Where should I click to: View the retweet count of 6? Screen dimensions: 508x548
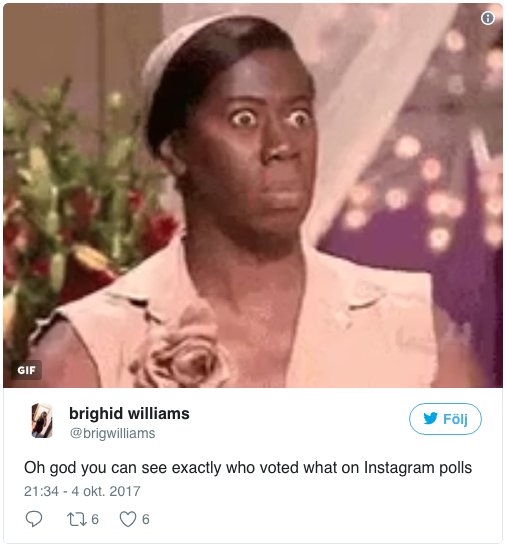pyautogui.click(x=95, y=519)
